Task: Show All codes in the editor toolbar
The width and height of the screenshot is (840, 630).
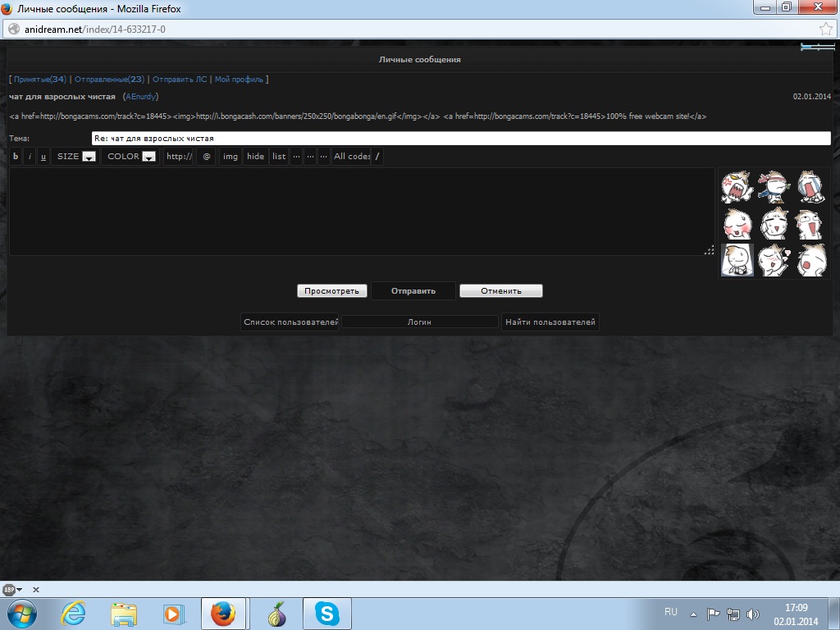Action: pos(351,157)
